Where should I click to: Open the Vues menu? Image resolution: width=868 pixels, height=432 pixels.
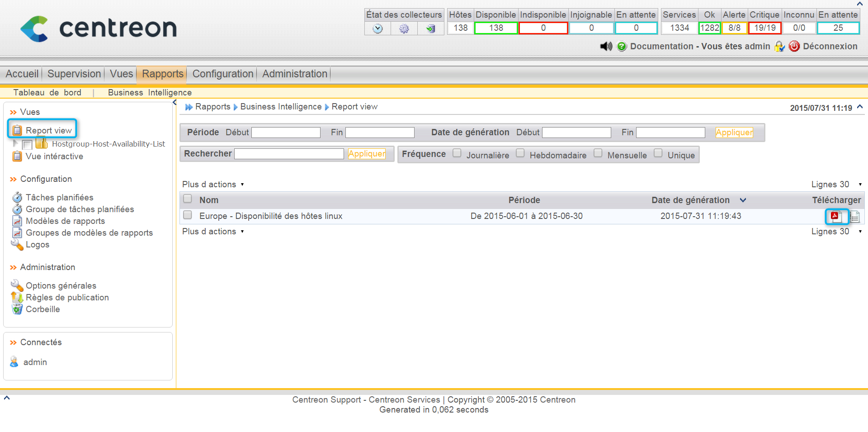pyautogui.click(x=121, y=74)
